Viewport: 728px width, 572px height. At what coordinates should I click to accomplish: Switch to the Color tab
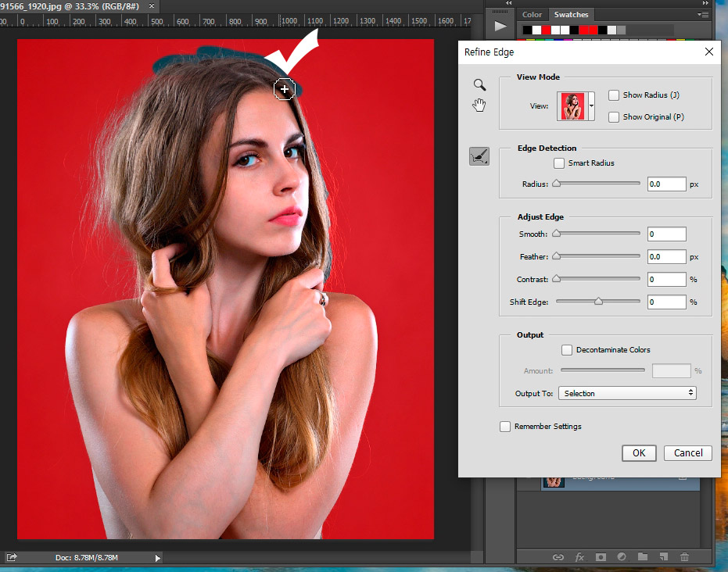pyautogui.click(x=532, y=14)
